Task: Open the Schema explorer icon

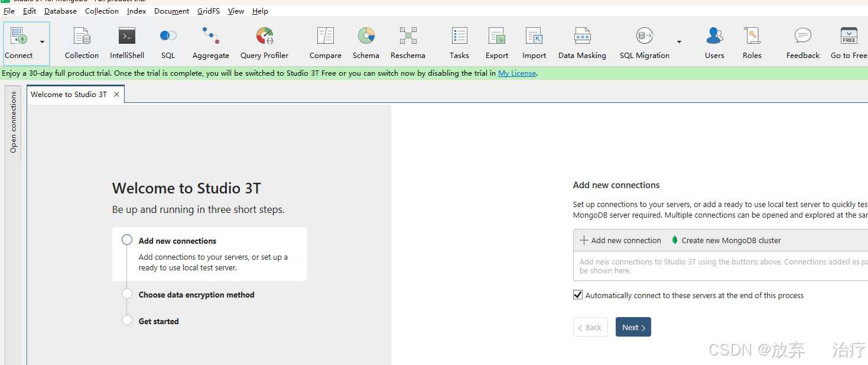Action: [366, 43]
